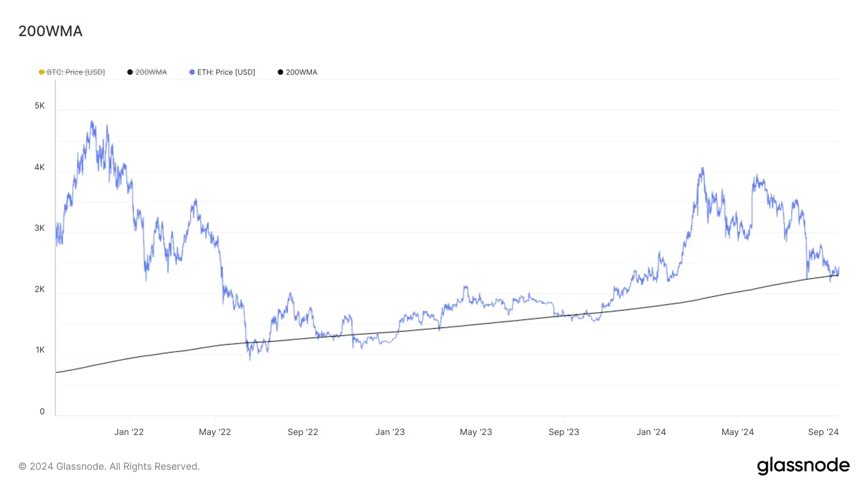
Task: Click the Jan '23 date marker
Action: (390, 432)
